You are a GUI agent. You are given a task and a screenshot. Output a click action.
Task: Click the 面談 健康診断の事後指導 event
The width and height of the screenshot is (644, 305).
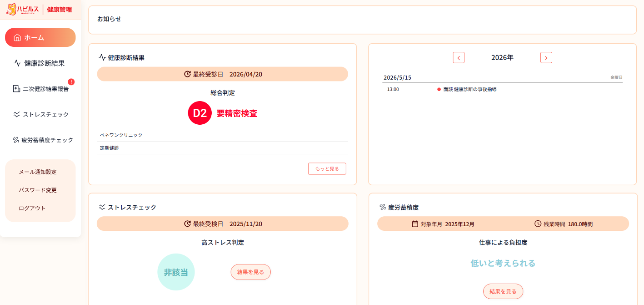pyautogui.click(x=470, y=89)
